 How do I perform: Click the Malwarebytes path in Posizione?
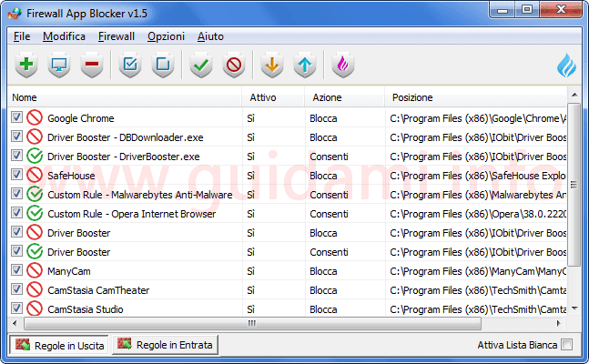[478, 195]
